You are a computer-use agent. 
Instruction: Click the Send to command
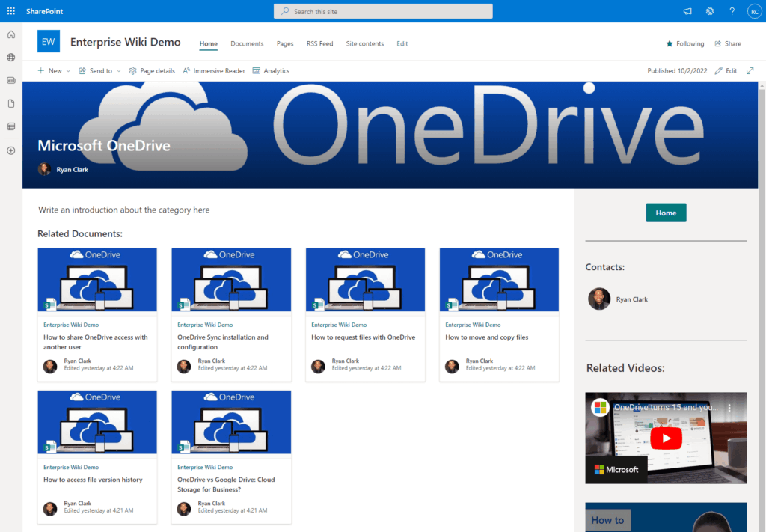pos(95,71)
